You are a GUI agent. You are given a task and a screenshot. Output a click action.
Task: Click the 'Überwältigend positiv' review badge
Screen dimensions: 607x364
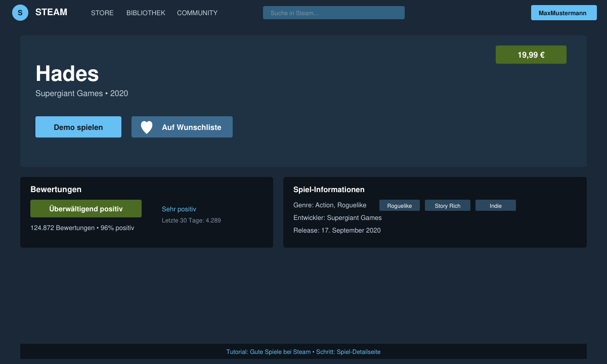point(86,209)
